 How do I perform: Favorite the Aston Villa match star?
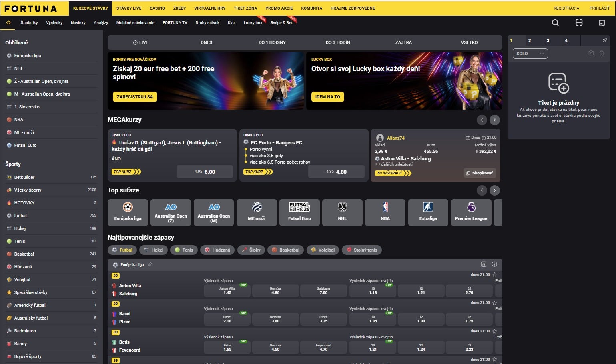click(x=495, y=275)
